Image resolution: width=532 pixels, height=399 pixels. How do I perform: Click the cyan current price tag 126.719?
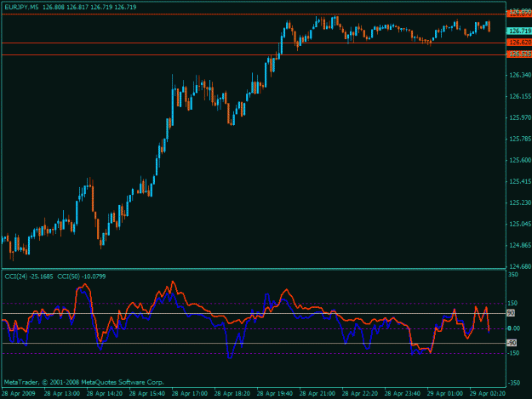519,31
